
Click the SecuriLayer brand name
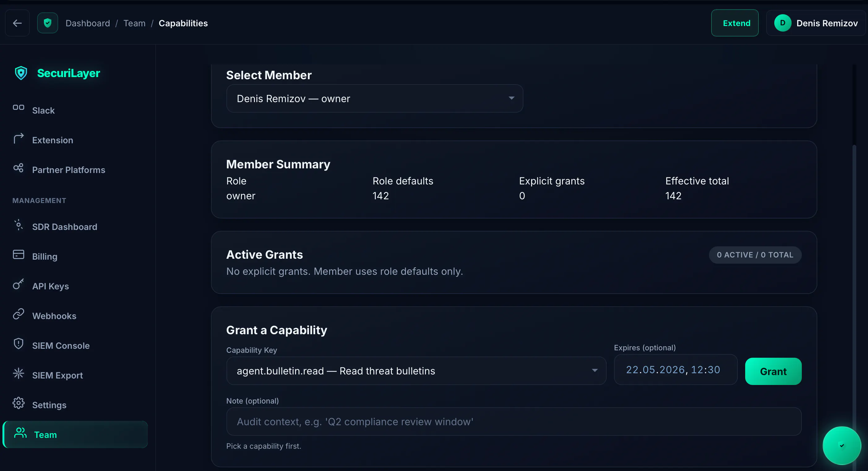(68, 73)
